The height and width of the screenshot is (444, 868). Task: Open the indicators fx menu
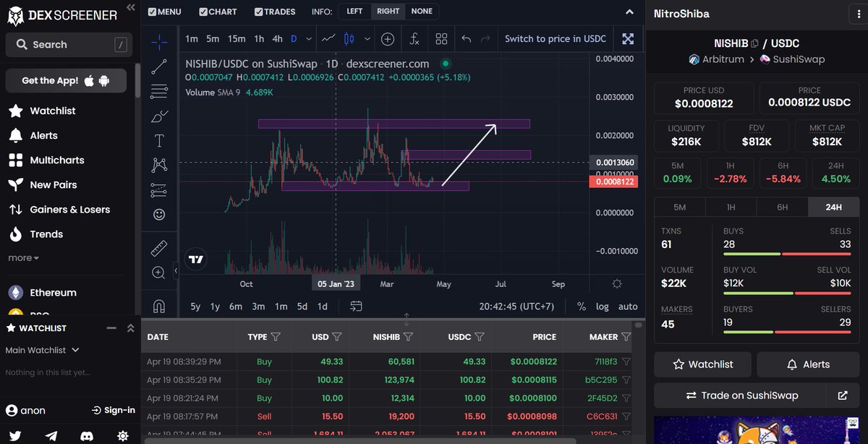414,38
